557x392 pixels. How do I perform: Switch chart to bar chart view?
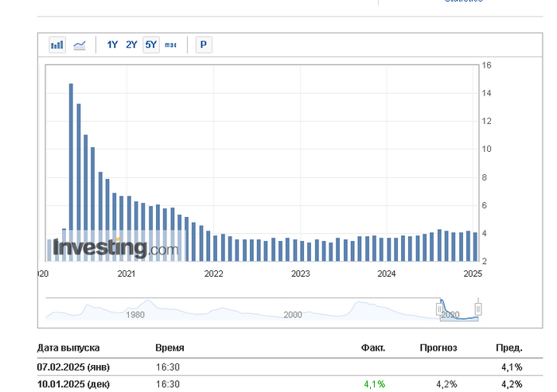click(x=57, y=45)
